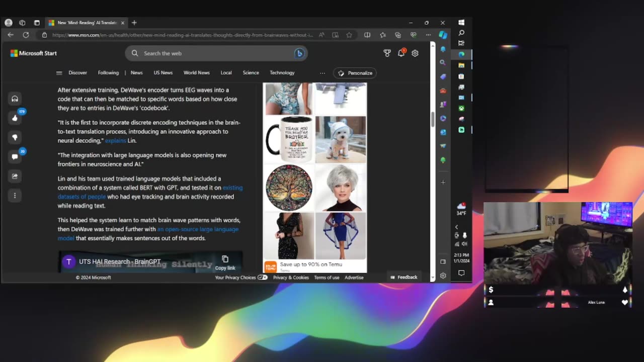
Task: Switch to the Following tab
Action: click(x=108, y=73)
